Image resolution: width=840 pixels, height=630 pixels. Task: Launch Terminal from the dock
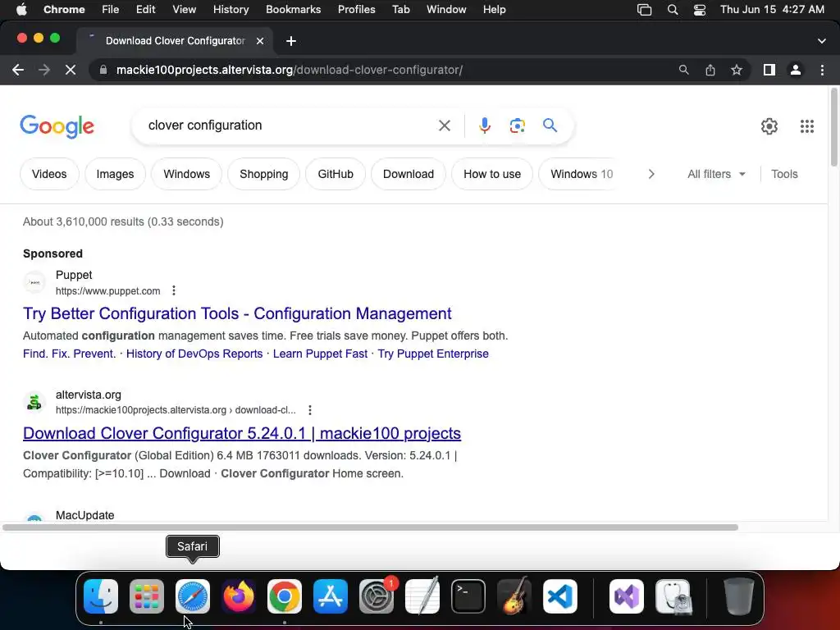(x=468, y=596)
